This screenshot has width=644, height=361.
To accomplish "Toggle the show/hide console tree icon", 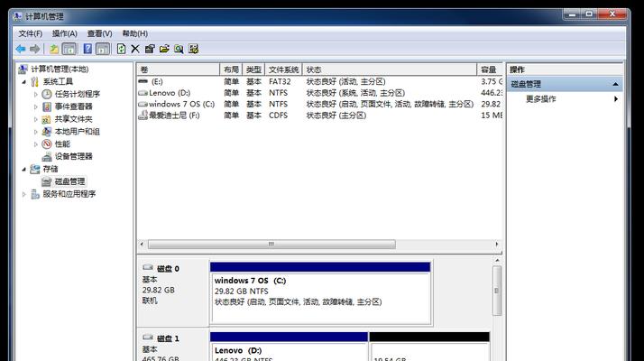I will (x=69, y=50).
